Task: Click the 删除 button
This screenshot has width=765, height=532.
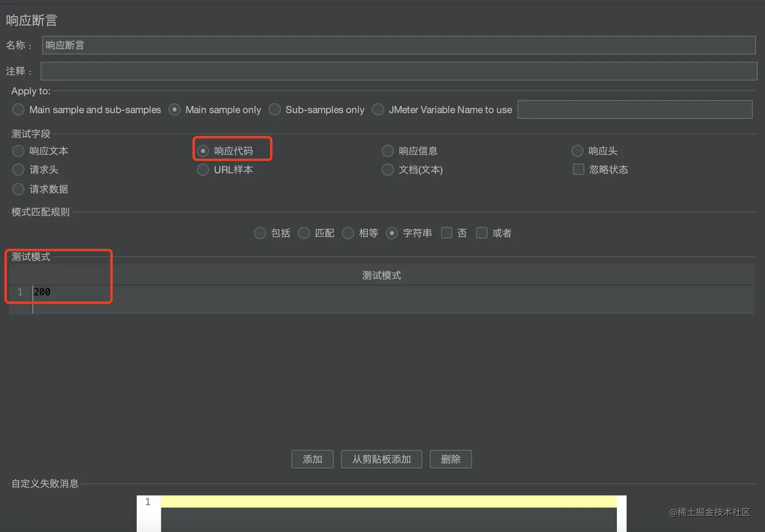Action: click(x=450, y=459)
